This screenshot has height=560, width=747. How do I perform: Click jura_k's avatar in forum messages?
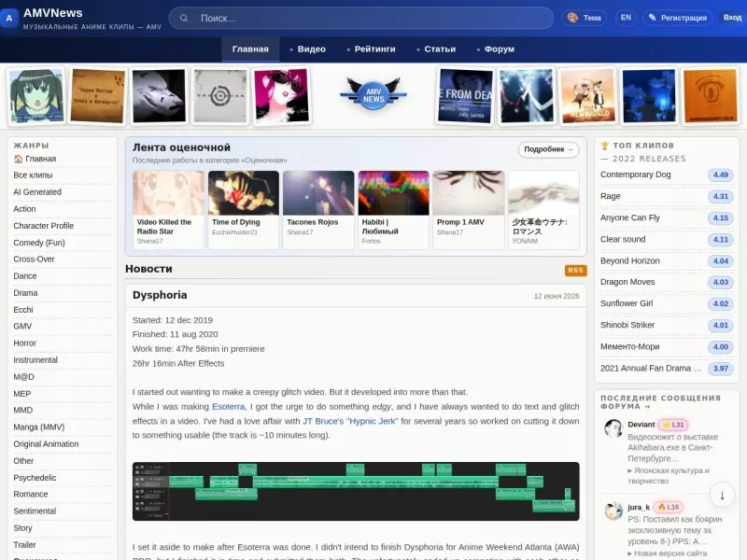613,511
